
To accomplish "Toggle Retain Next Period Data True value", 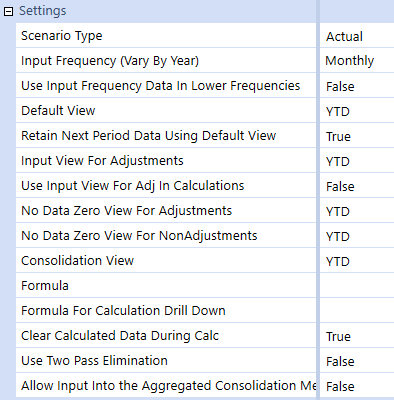I will tap(357, 136).
